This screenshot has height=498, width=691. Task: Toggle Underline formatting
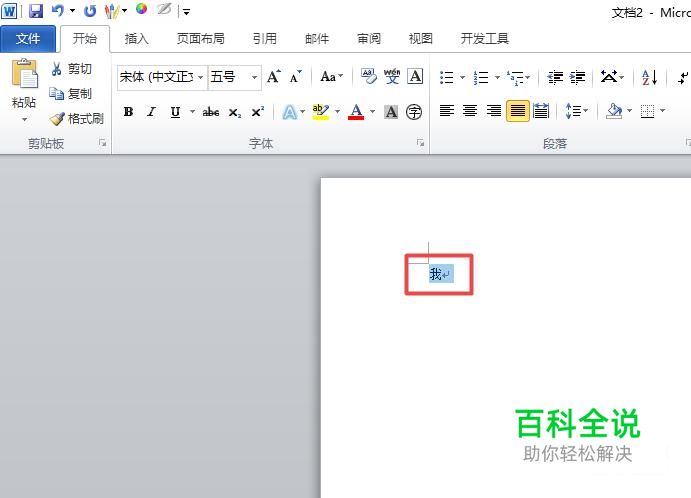pyautogui.click(x=175, y=112)
